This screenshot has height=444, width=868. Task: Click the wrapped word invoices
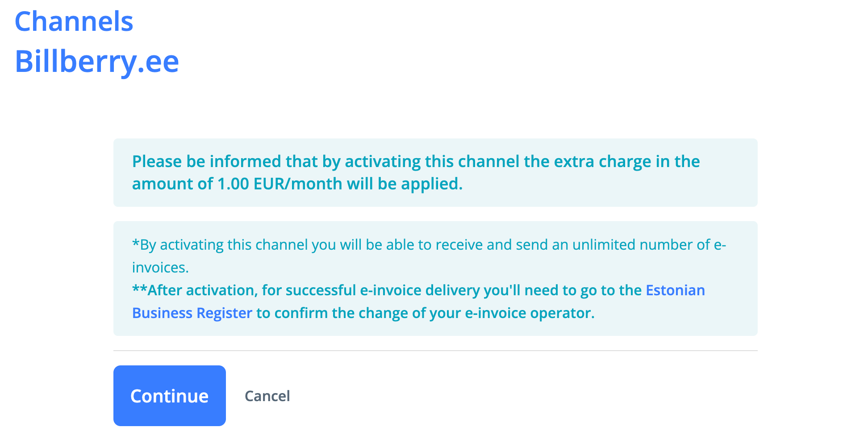160,268
